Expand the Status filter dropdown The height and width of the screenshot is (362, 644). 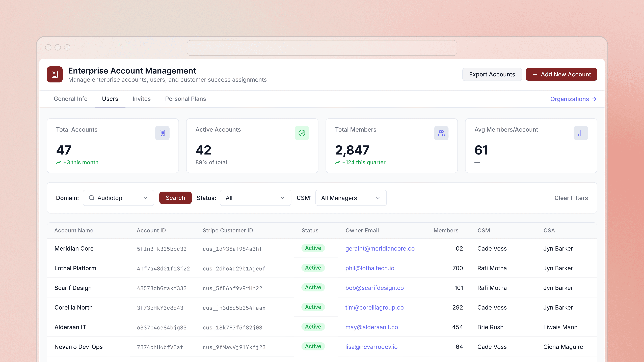point(255,198)
